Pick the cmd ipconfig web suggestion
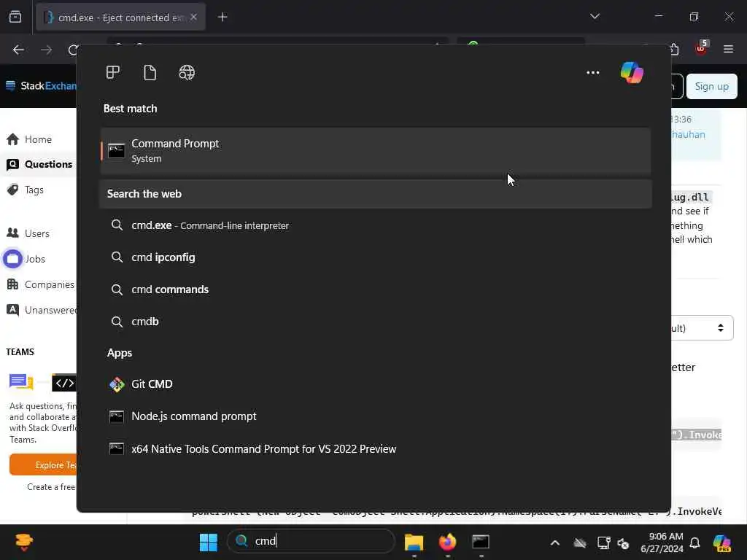747x560 pixels. [376, 257]
